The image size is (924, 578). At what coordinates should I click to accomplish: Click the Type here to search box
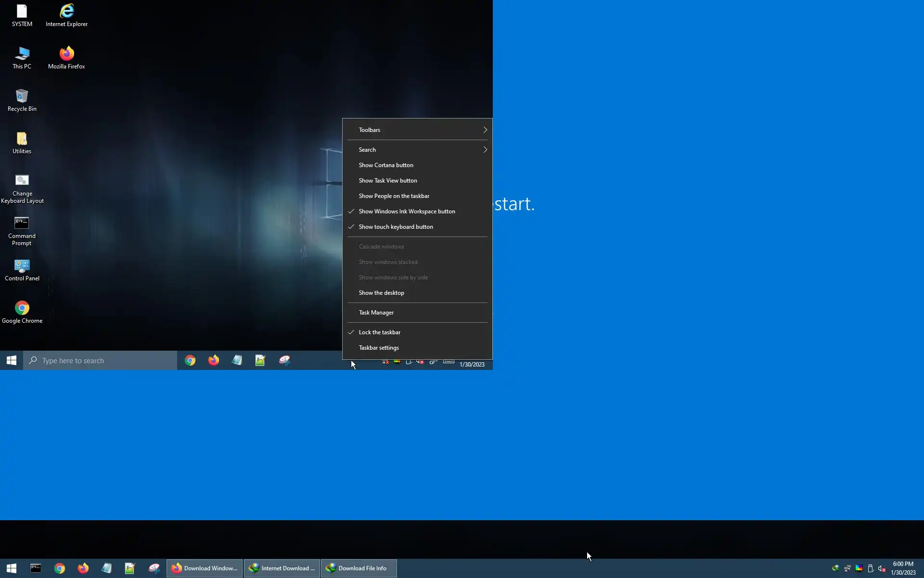coord(101,361)
